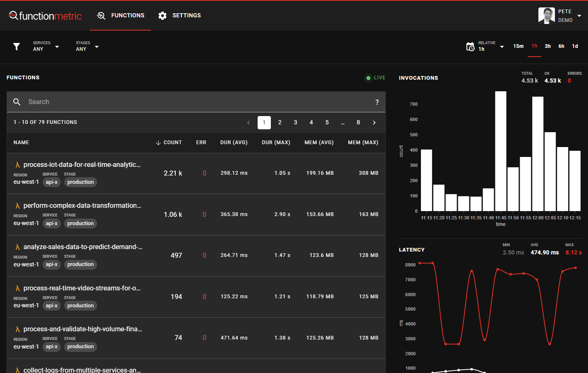
Task: Click the 8.12 s max latency value
Action: pos(574,252)
